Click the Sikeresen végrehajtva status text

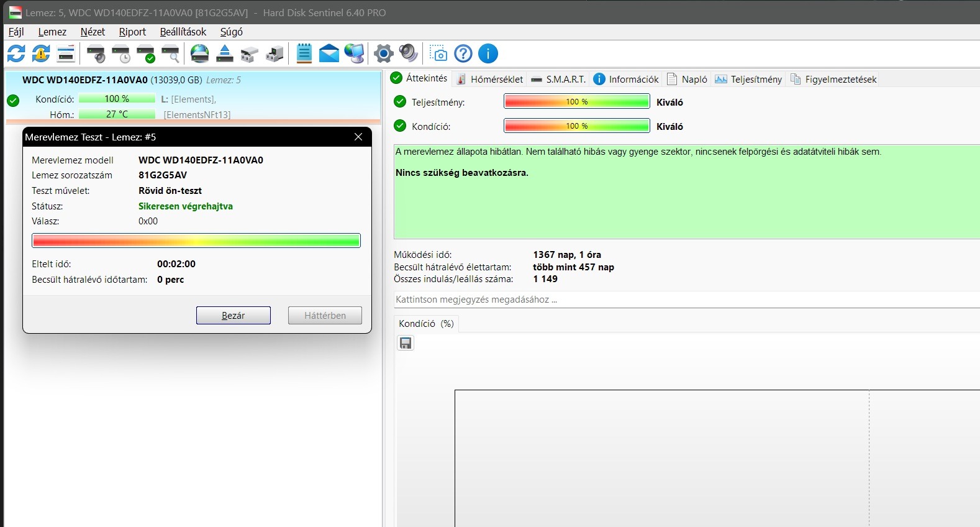click(186, 206)
